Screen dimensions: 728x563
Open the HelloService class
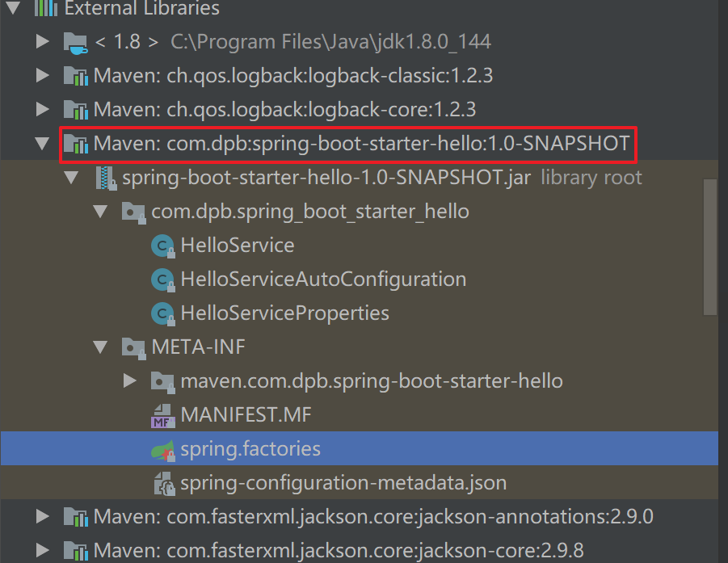coord(238,245)
